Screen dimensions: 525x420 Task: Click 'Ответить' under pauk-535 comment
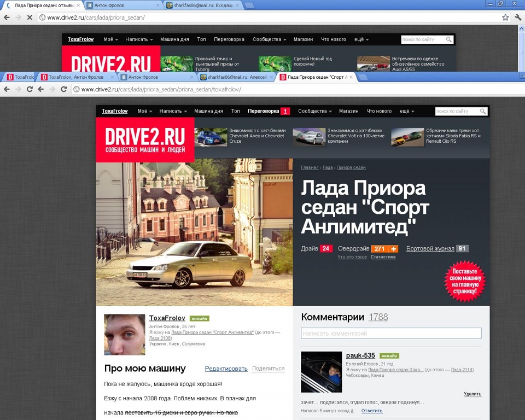click(372, 411)
